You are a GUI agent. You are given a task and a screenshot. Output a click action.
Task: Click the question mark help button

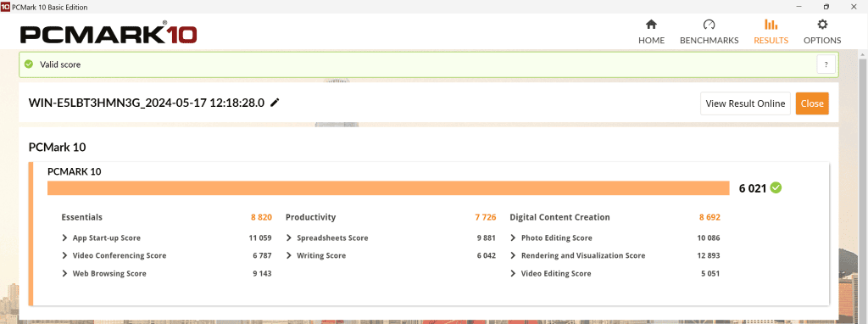[x=826, y=64]
